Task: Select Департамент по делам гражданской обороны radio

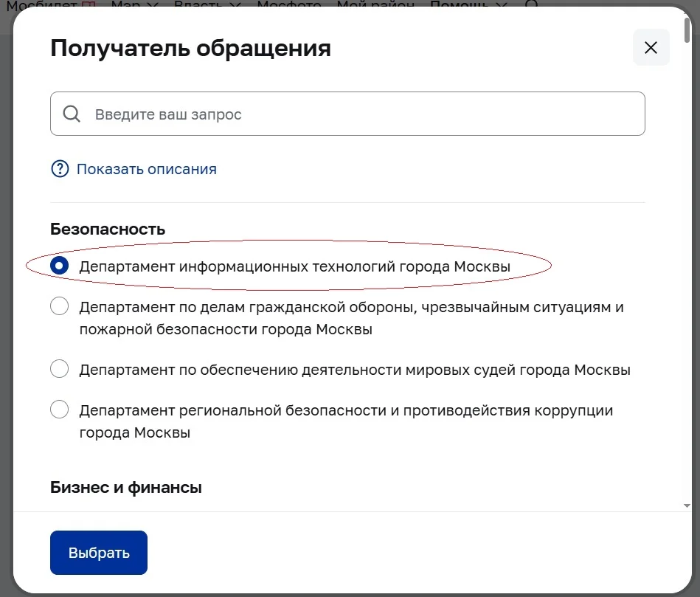Action: pos(59,306)
